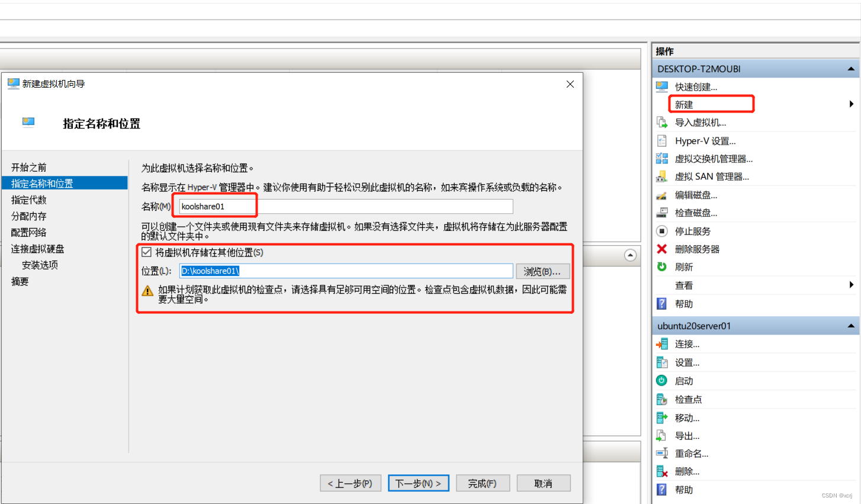
Task: Go to the 配置网络 wizard step
Action: click(x=28, y=232)
